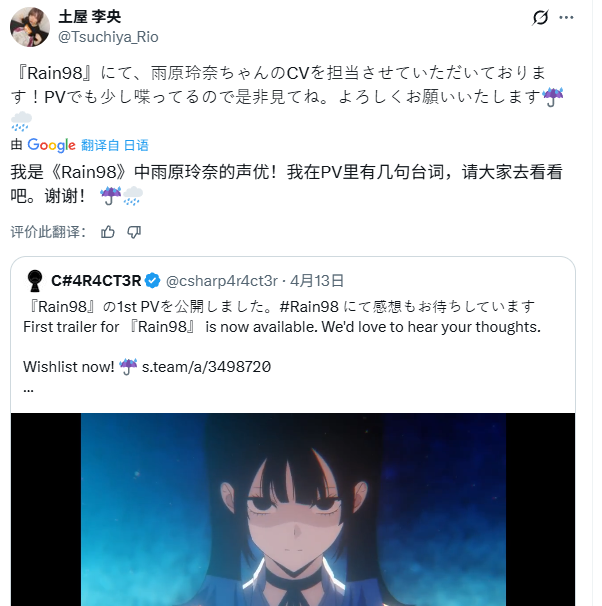Click 土屋 李央 profile avatar
Screen dimensions: 602x606
[x=30, y=27]
